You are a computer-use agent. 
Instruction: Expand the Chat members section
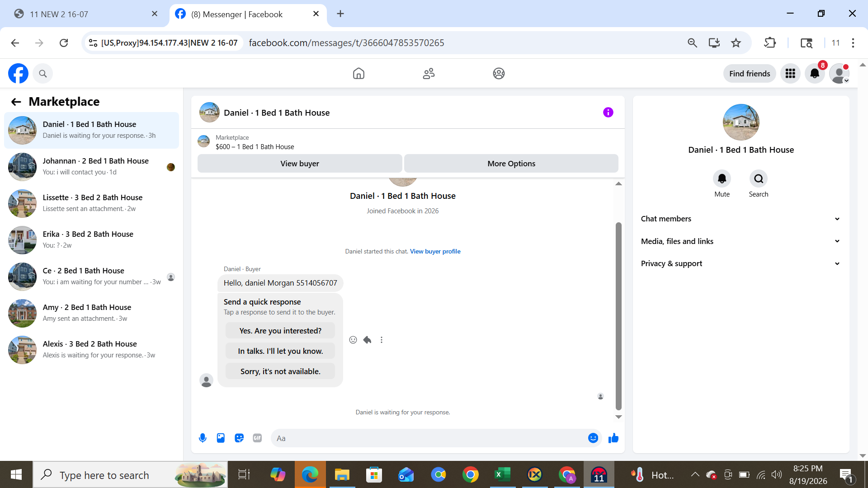pyautogui.click(x=741, y=219)
